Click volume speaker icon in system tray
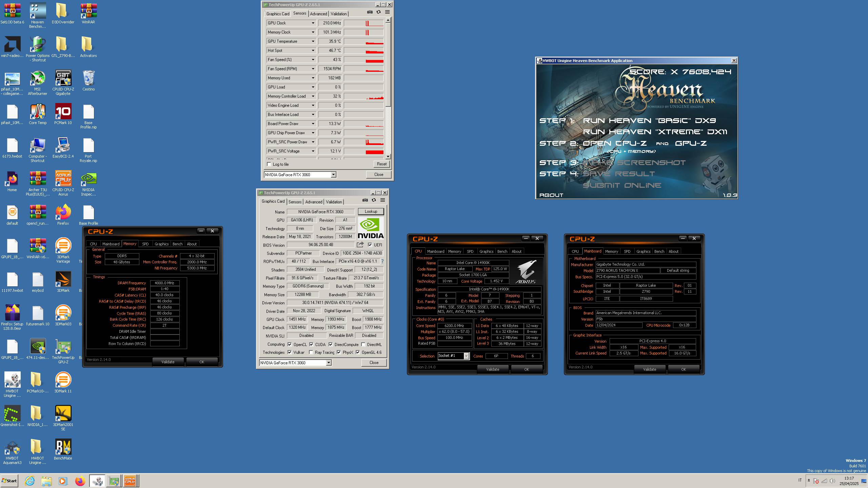The width and height of the screenshot is (868, 488). pos(832,481)
